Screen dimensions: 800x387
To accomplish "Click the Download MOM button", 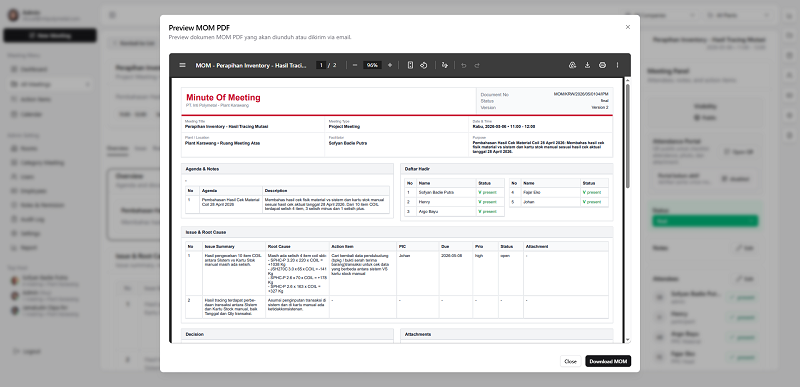I will (x=608, y=361).
